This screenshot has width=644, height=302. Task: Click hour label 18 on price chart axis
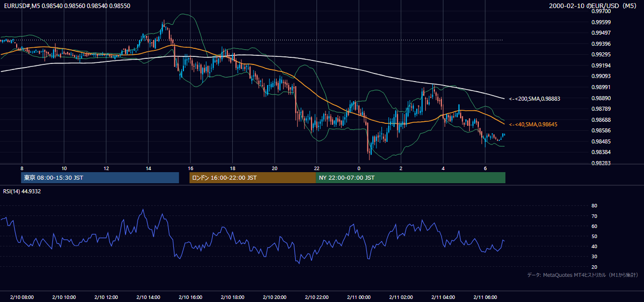[x=232, y=168]
